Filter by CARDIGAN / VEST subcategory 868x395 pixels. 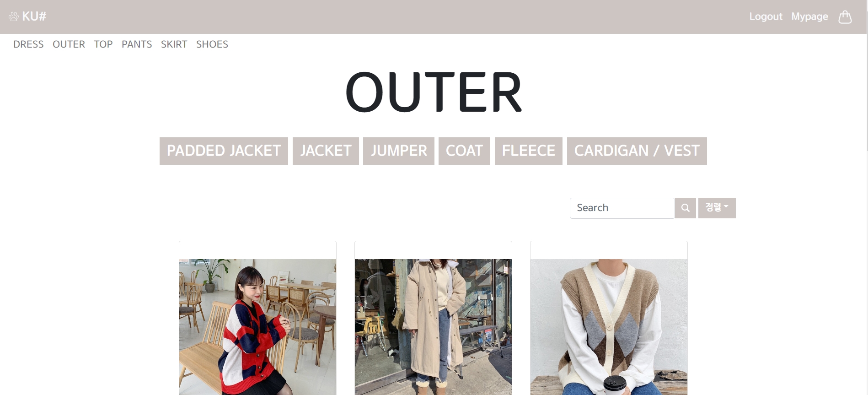click(x=637, y=151)
